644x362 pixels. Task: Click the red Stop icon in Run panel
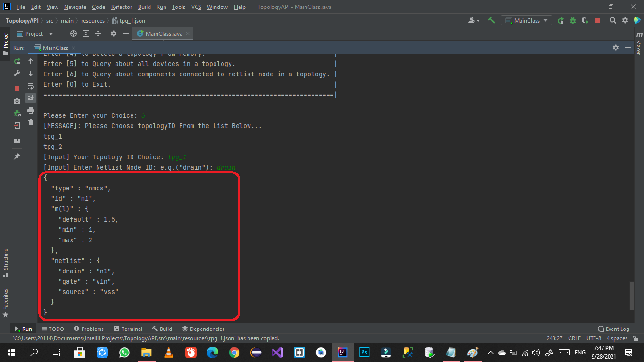click(x=17, y=89)
